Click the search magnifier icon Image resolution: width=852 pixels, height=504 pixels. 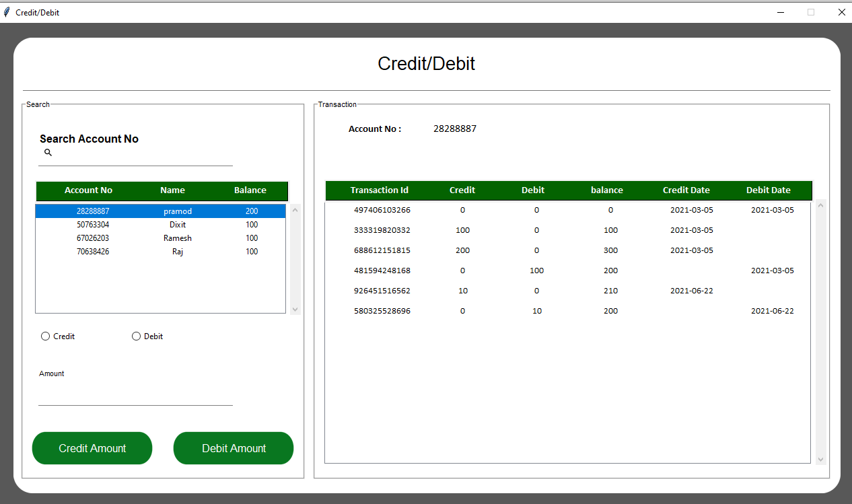(x=48, y=153)
